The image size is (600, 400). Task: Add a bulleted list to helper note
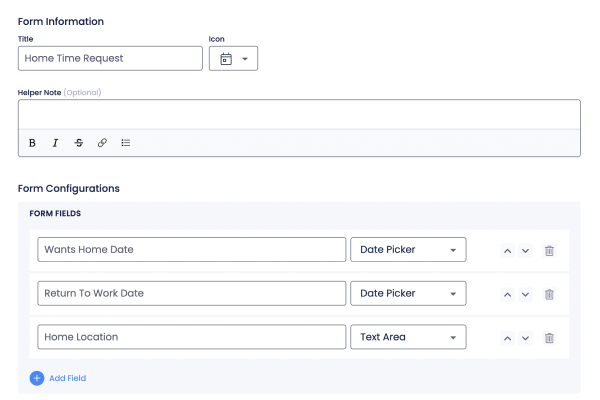pyautogui.click(x=126, y=143)
